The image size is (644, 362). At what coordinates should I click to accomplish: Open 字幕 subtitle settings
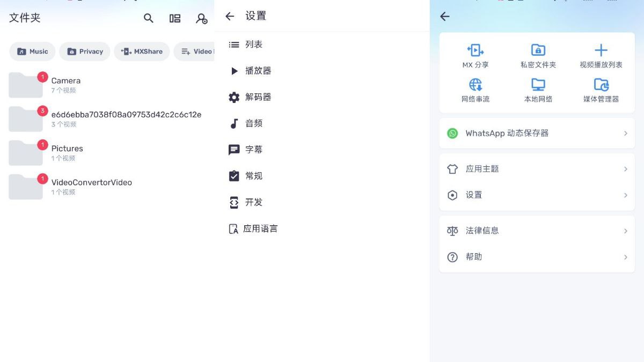pos(253,149)
